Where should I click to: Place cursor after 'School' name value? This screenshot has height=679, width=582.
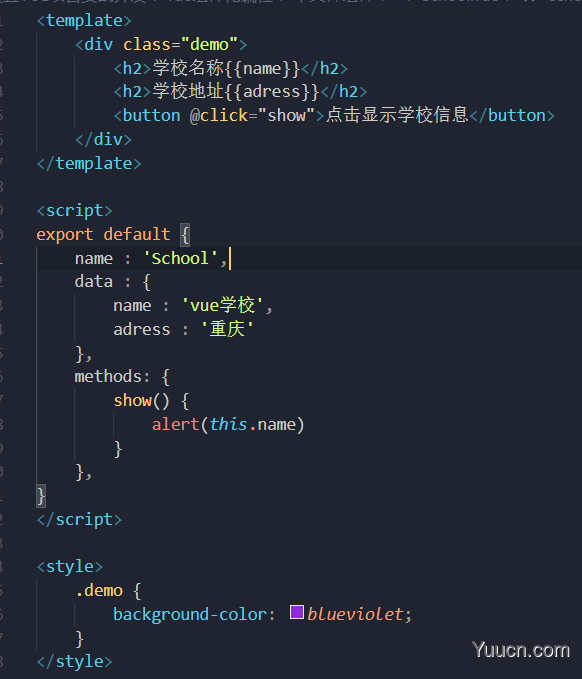pos(230,259)
